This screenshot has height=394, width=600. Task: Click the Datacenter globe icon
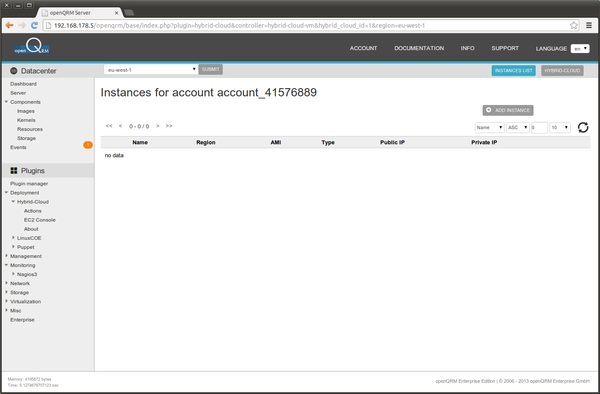click(x=14, y=71)
